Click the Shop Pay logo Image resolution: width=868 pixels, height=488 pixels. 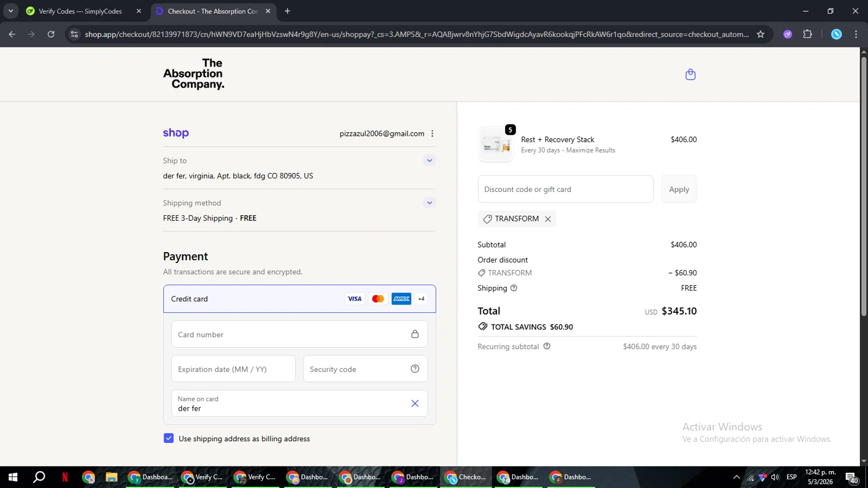point(176,133)
